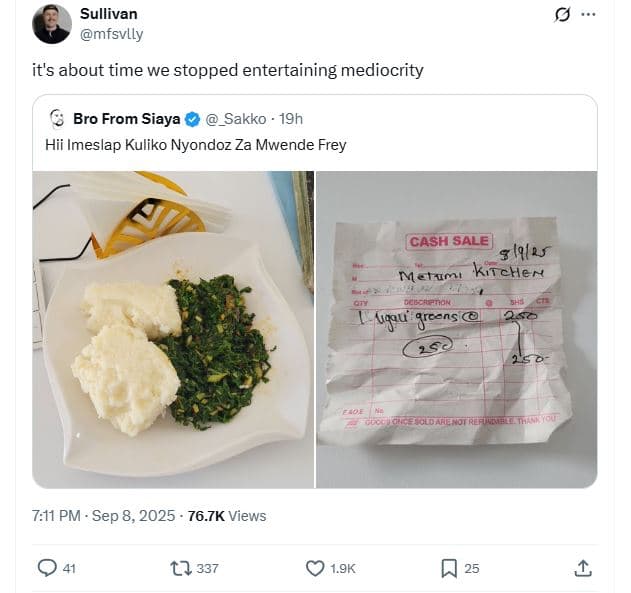
Task: Open the three-dot more options menu
Action: pyautogui.click(x=588, y=14)
